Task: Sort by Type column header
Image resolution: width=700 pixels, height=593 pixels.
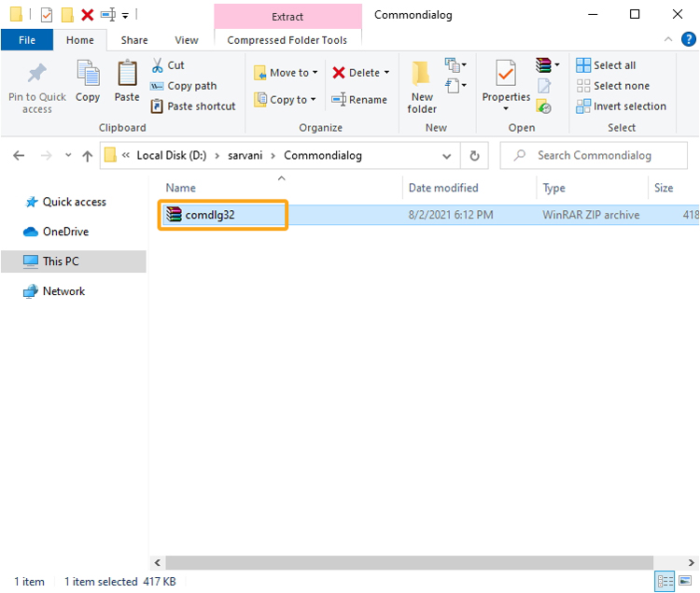Action: (x=553, y=188)
